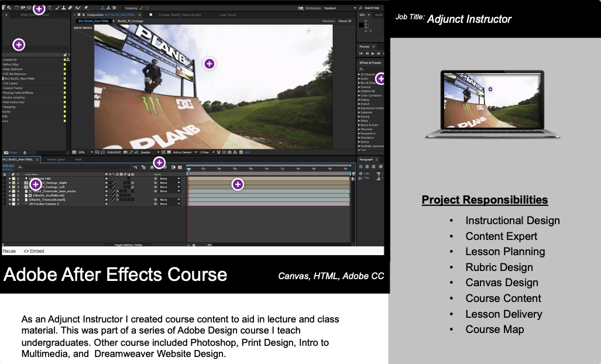Click the Search Help magnifier
The height and width of the screenshot is (364, 601).
click(360, 8)
